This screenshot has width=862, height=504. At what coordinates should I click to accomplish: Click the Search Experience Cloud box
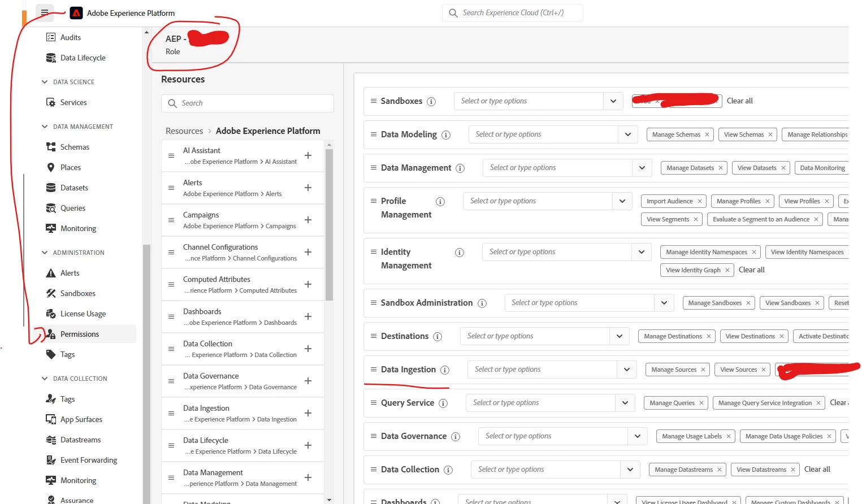[513, 12]
